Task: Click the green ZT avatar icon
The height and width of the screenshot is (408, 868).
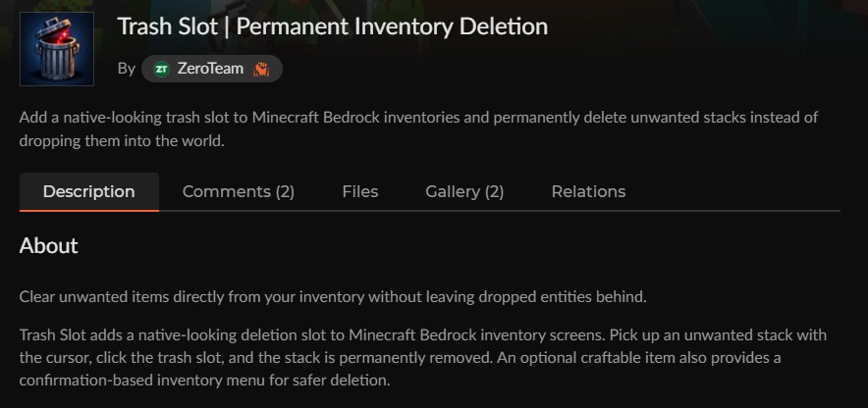Action: [x=161, y=69]
